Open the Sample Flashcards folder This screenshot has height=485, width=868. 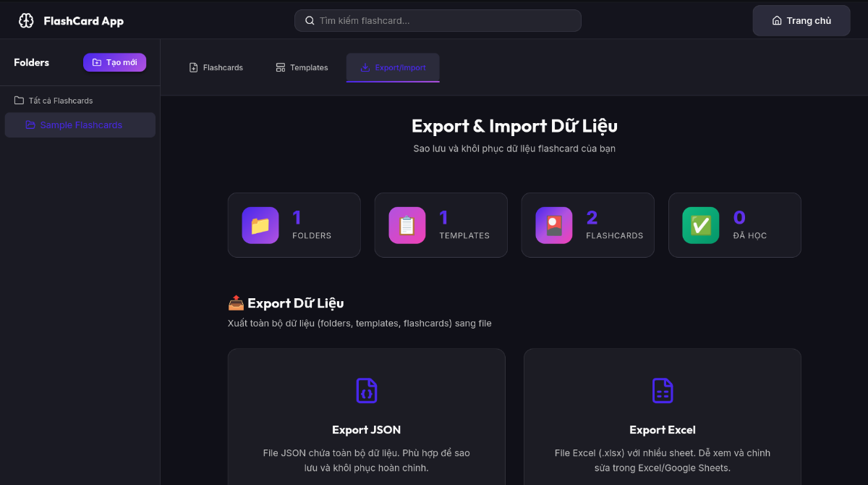coord(80,125)
